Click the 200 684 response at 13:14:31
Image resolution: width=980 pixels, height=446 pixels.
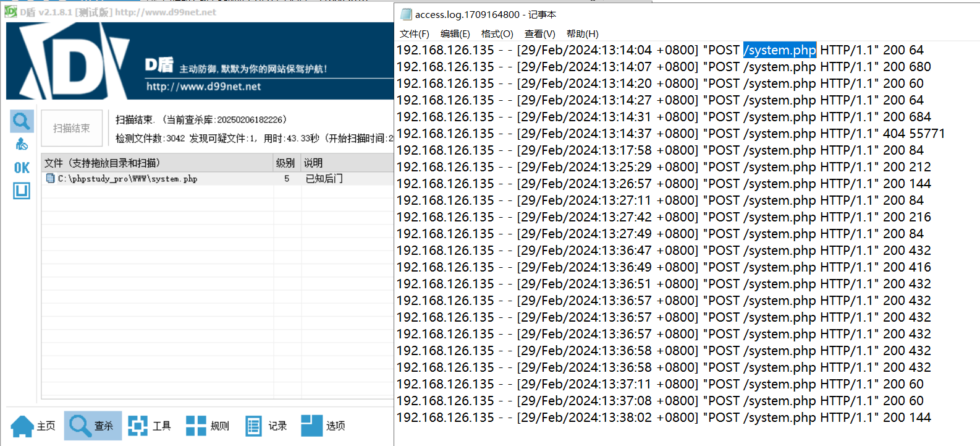pos(907,117)
